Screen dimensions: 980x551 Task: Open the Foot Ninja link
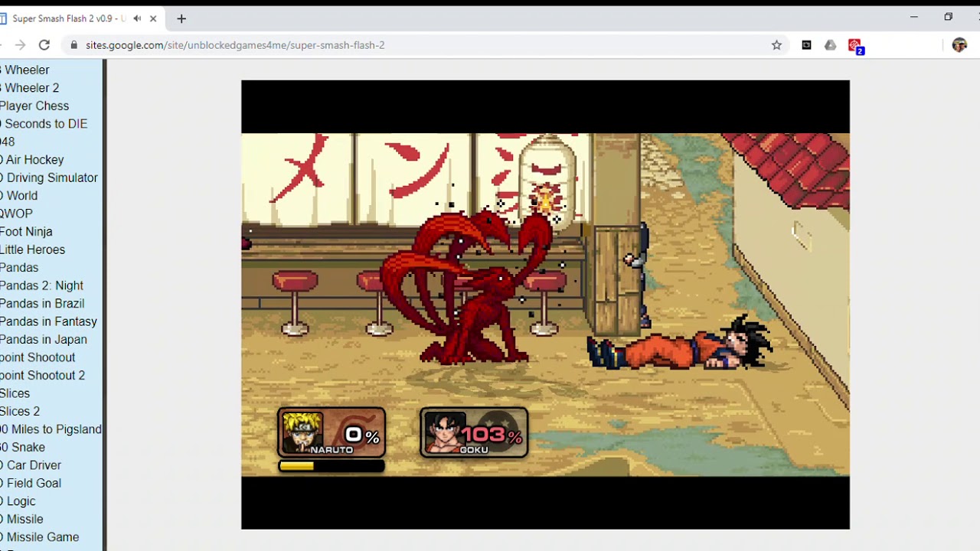[26, 232]
